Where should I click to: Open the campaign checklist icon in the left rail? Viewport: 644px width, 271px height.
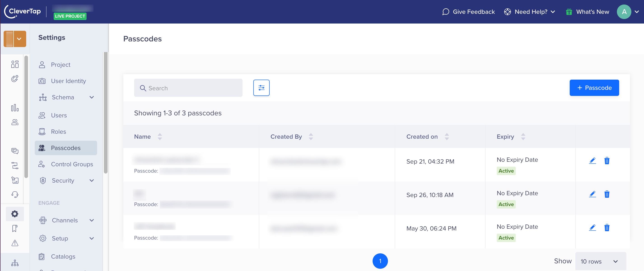tap(15, 180)
